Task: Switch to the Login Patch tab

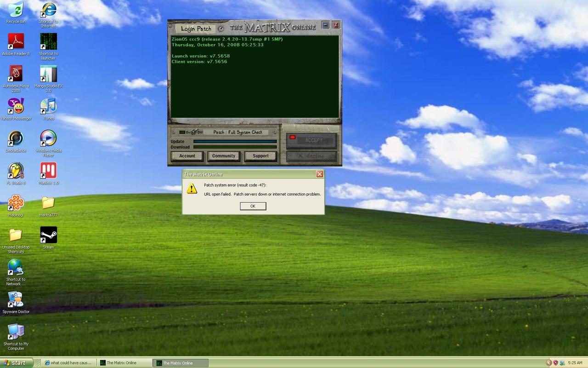Action: pyautogui.click(x=196, y=29)
